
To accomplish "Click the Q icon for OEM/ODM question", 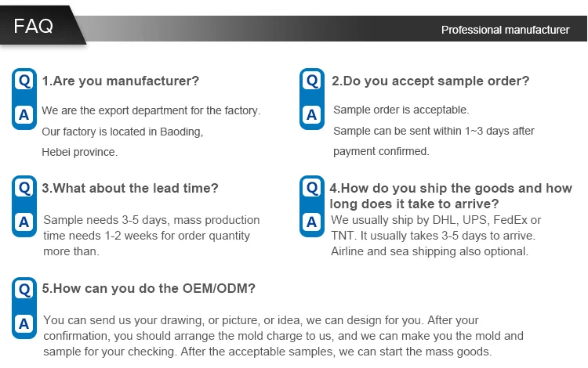I will point(24,289).
